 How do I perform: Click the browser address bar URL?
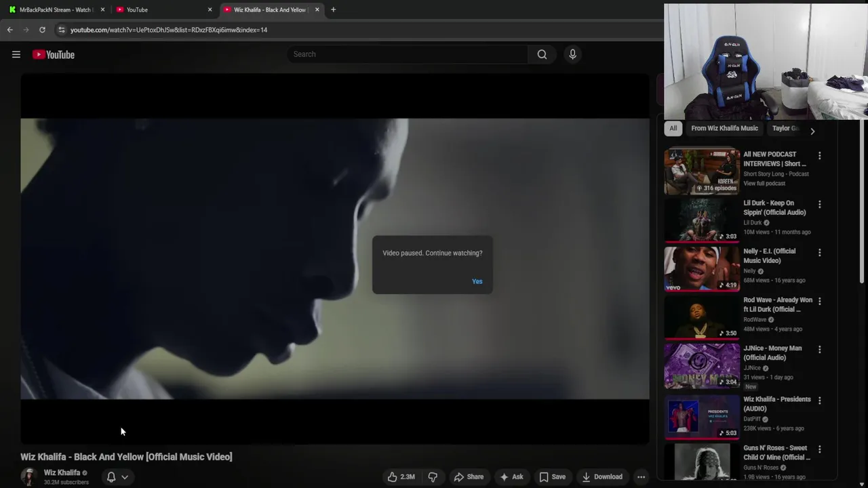[169, 30]
